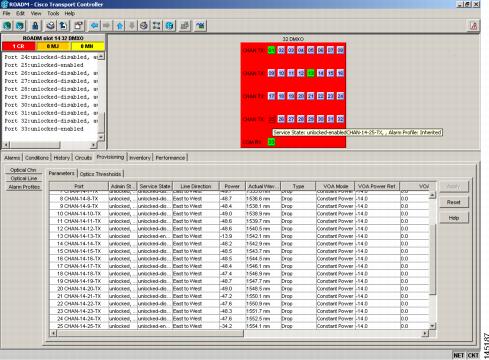Select port 24 in the card graphic
The height and width of the screenshot is (360, 489).
[x=340, y=96]
